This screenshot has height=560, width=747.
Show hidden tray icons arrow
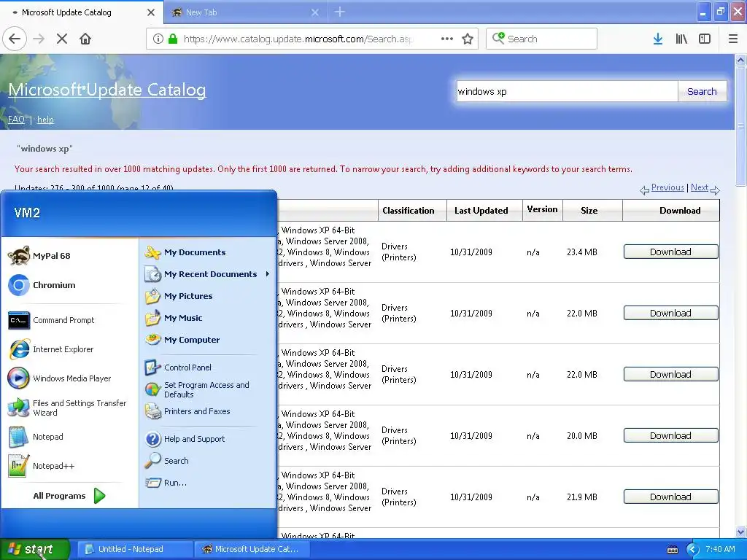692,550
